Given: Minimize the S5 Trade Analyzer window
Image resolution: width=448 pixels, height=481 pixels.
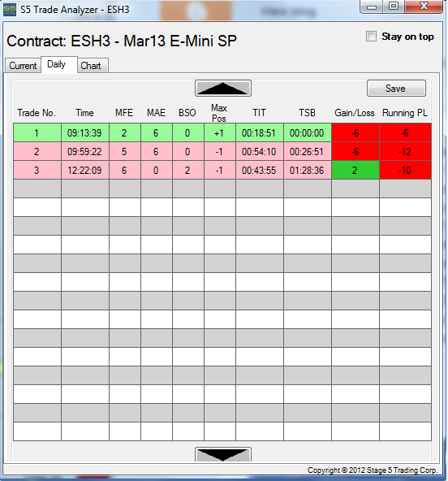Looking at the screenshot, I should 372,6.
